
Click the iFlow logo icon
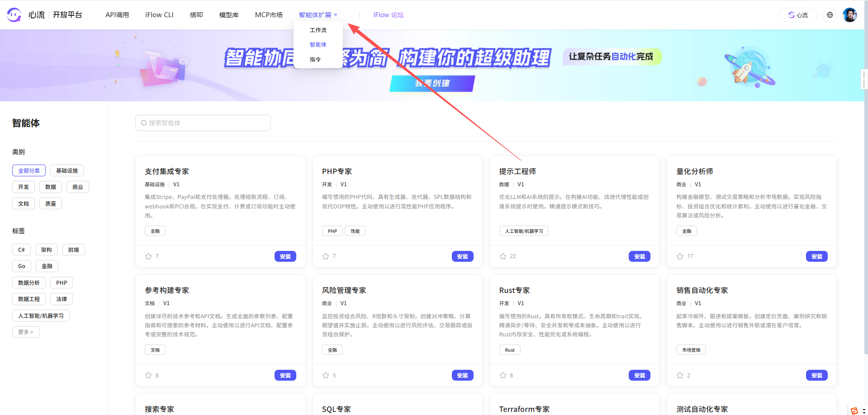(14, 15)
